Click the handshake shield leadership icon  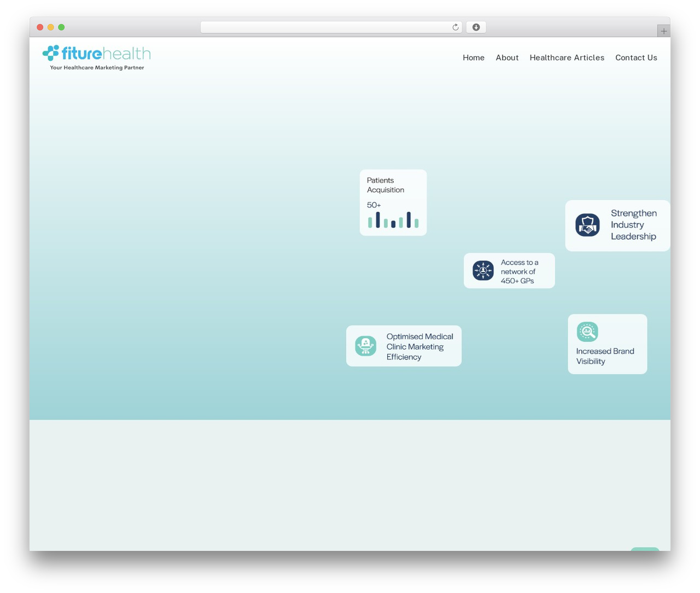587,225
